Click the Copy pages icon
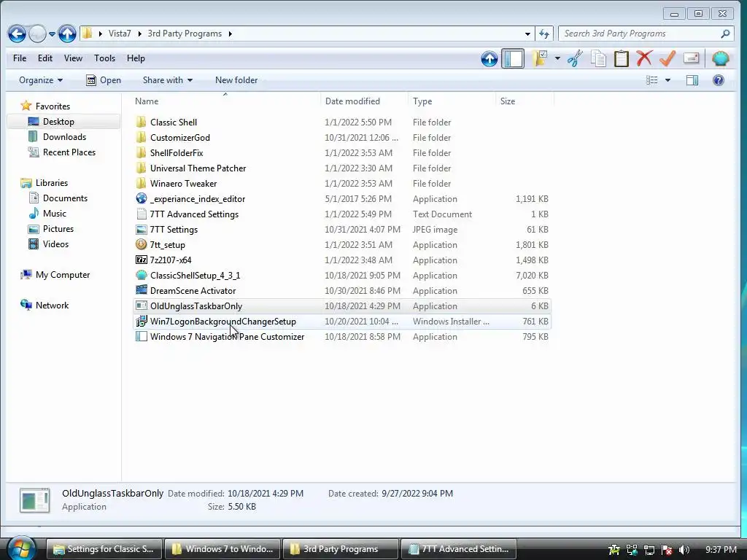 [598, 58]
